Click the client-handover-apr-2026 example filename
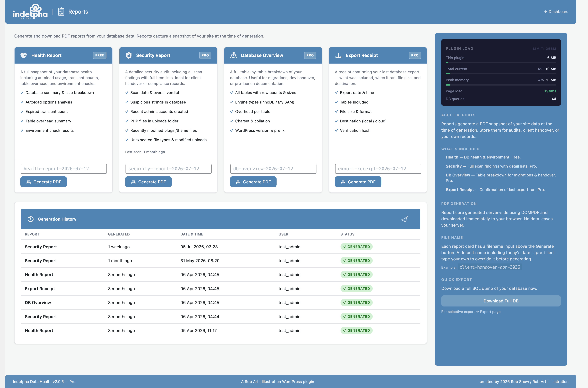 [490, 267]
